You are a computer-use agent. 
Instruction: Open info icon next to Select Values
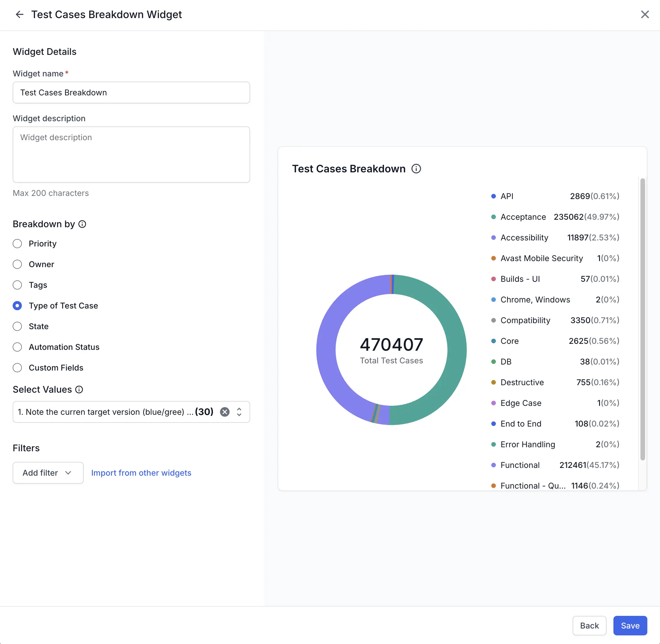pos(79,389)
